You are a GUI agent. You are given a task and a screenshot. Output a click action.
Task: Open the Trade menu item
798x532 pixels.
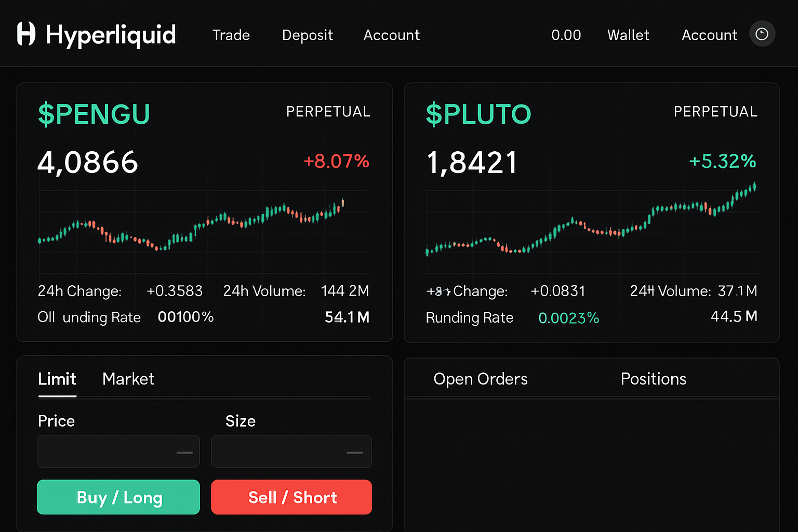(231, 35)
